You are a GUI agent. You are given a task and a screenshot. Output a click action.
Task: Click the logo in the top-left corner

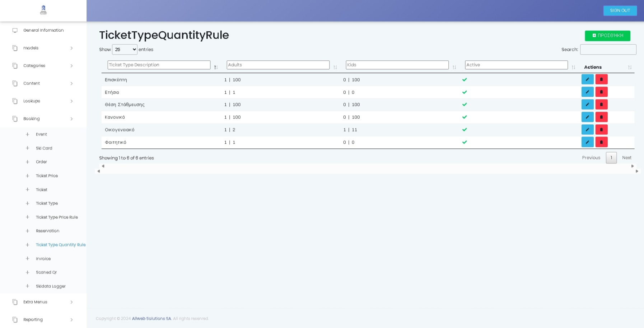43,10
